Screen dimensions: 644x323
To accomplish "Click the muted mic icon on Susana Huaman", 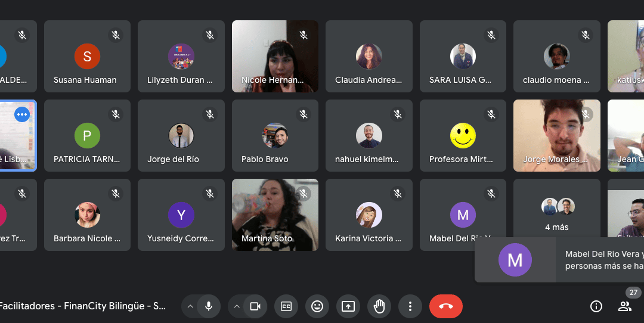I will 116,35.
